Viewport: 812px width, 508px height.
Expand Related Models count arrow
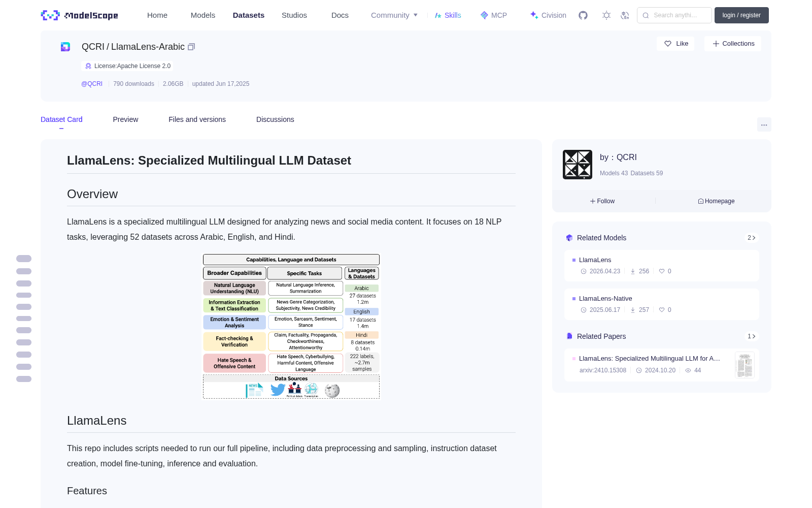tap(752, 238)
